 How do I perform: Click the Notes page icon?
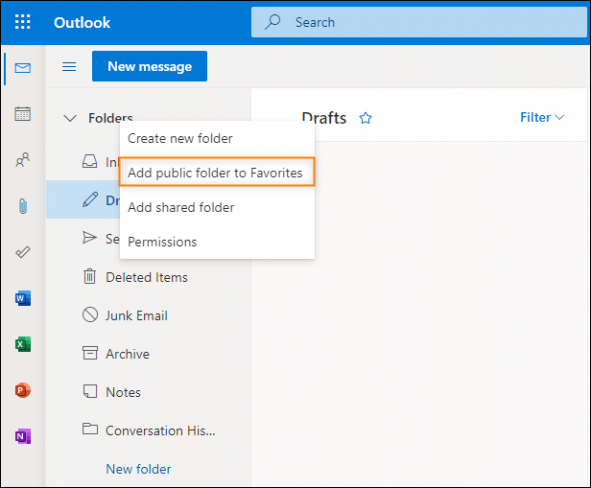point(90,392)
